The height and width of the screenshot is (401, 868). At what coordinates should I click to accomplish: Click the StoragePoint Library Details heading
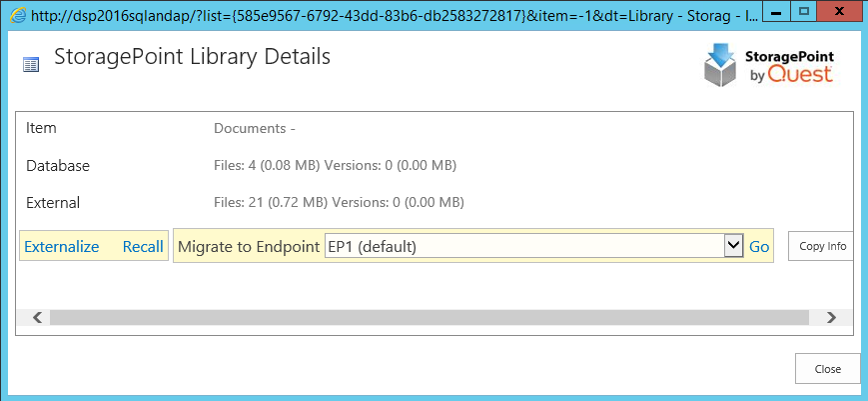pos(192,57)
